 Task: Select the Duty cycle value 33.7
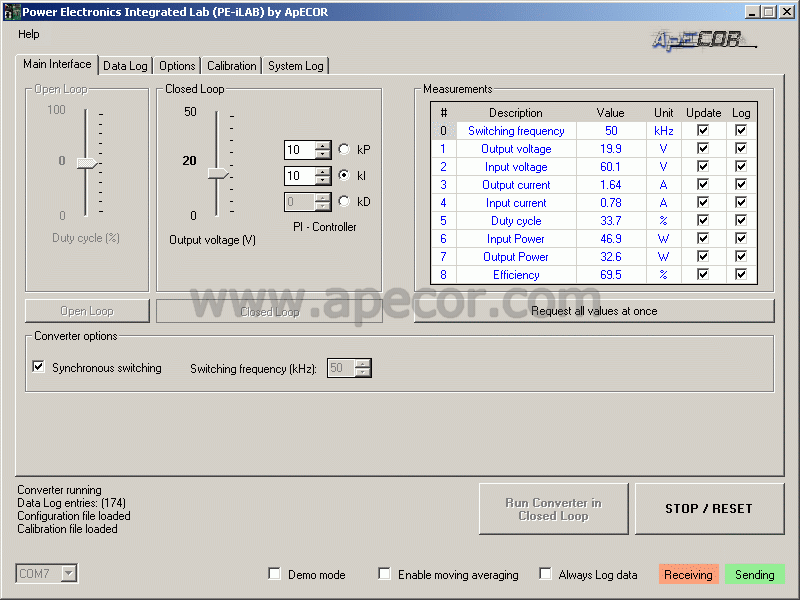pos(611,220)
